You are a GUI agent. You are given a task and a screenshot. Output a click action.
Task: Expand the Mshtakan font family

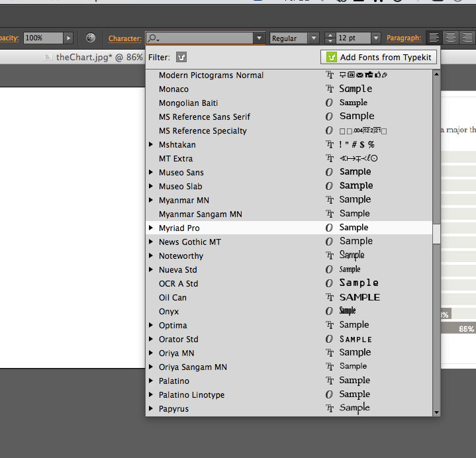pyautogui.click(x=151, y=144)
